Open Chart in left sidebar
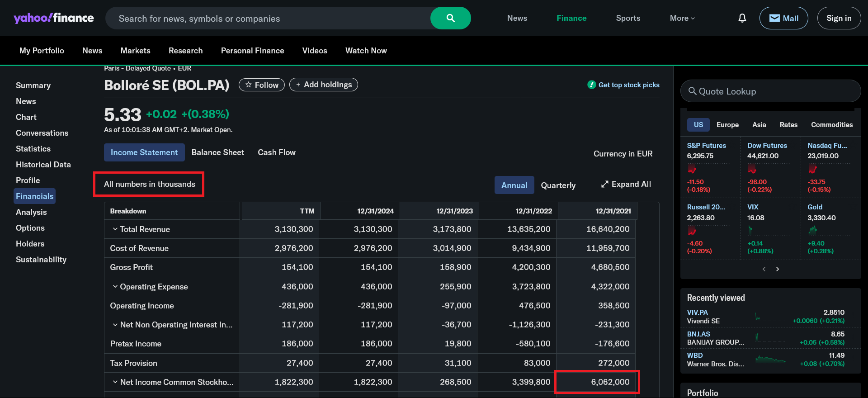This screenshot has height=398, width=868. (x=26, y=117)
